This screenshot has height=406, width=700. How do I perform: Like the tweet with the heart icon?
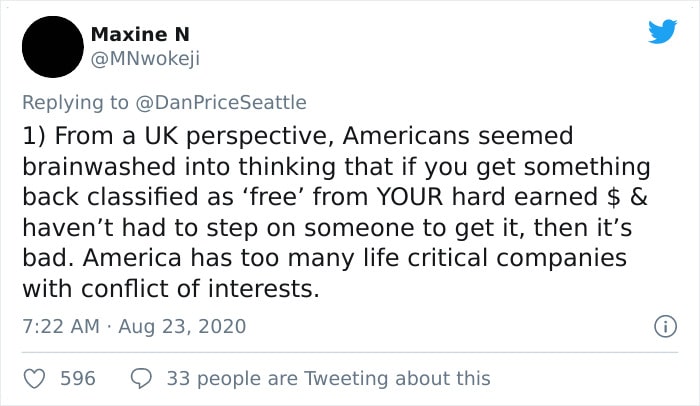point(34,379)
